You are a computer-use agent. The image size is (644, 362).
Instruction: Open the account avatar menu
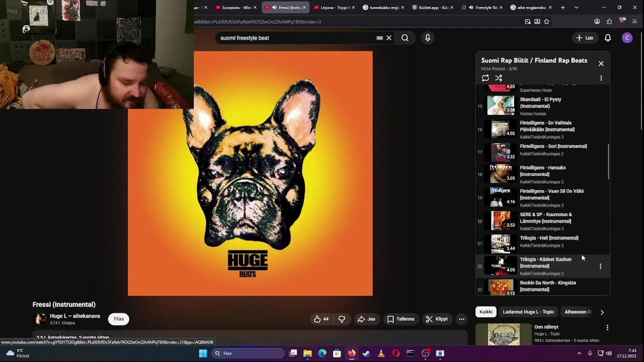point(627,38)
